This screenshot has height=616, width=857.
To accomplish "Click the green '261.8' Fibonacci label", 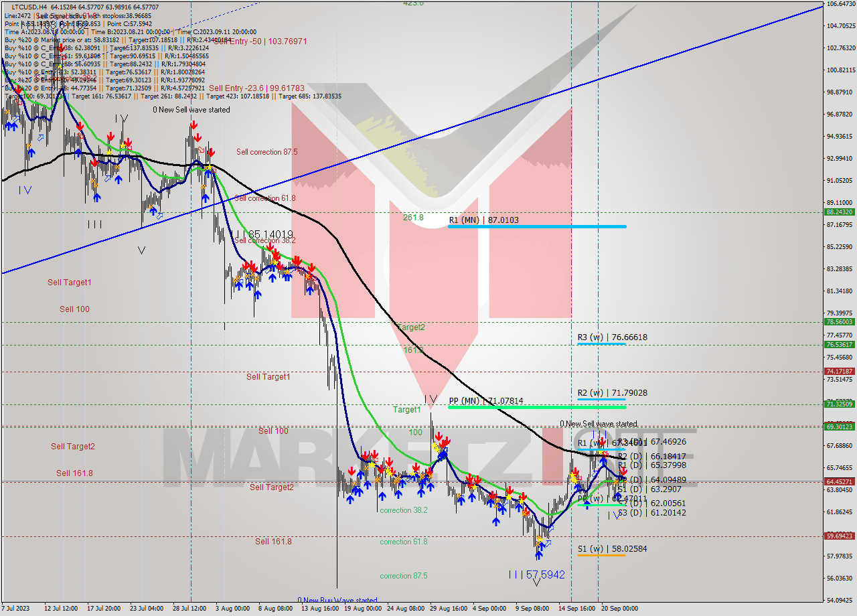I will click(413, 217).
